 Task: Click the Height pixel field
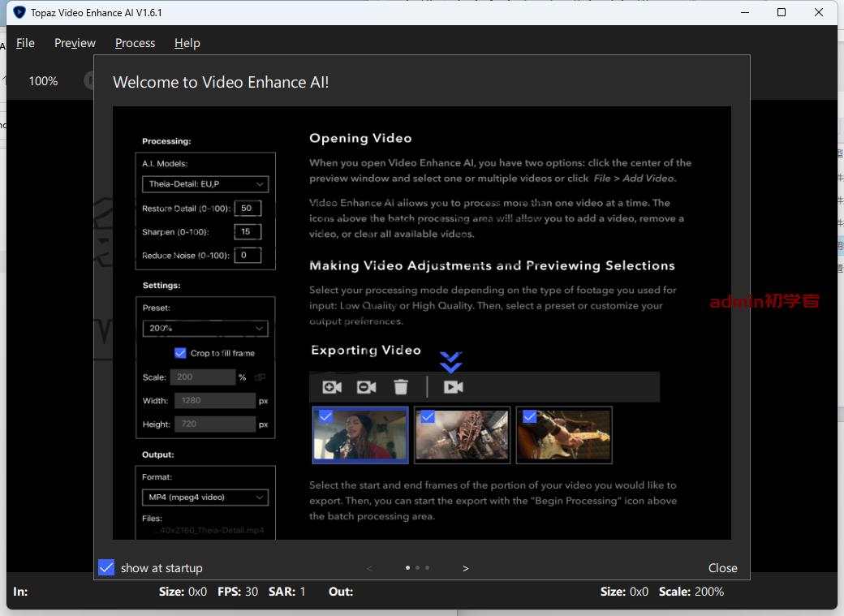click(215, 424)
